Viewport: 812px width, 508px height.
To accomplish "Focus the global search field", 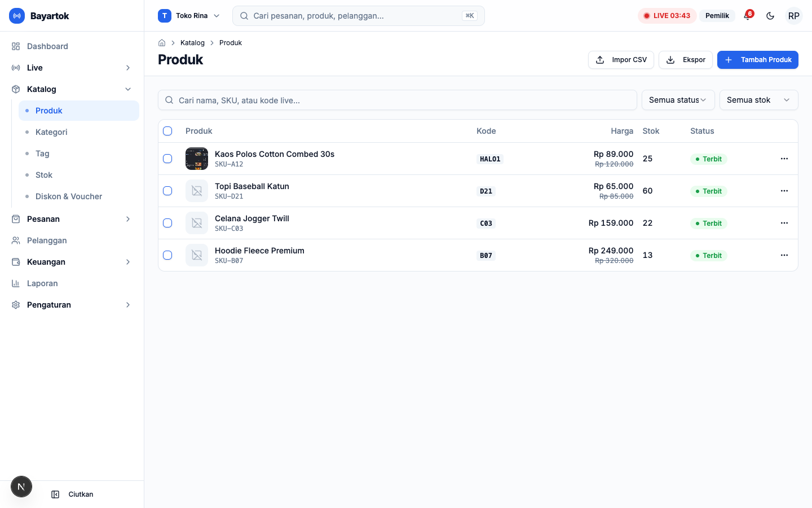I will pos(359,16).
